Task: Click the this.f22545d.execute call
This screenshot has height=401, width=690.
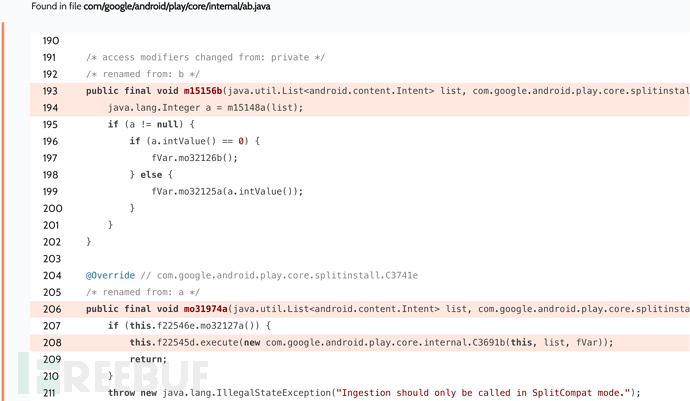Action: point(184,342)
